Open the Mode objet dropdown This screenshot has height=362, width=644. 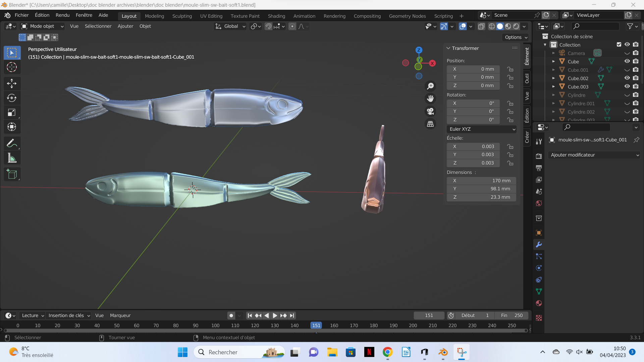pos(42,26)
